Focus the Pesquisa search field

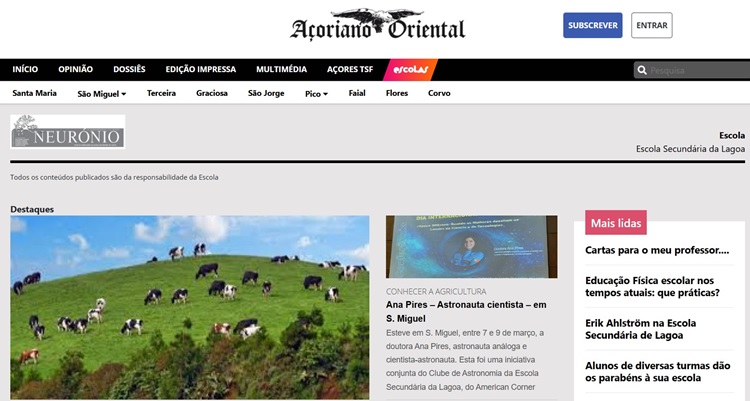click(x=692, y=70)
